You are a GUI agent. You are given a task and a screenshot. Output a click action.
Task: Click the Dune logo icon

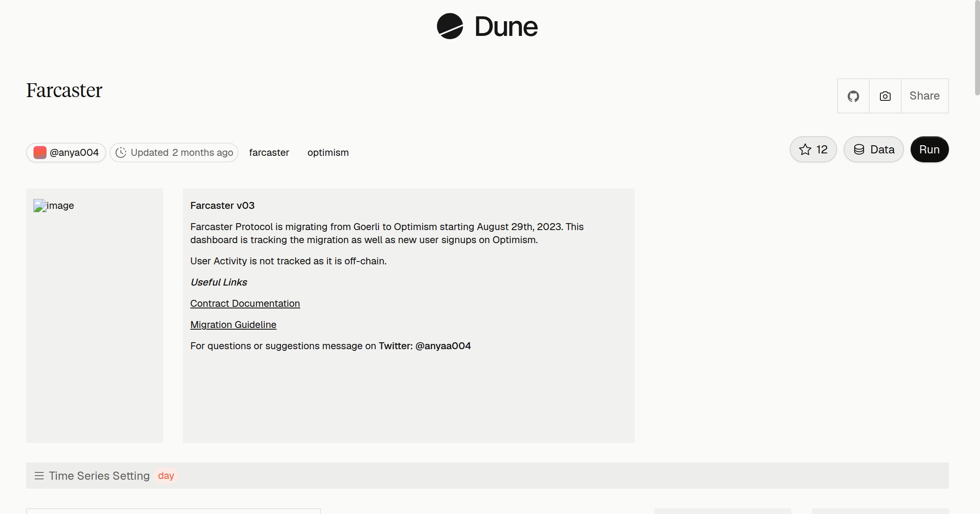pyautogui.click(x=450, y=26)
